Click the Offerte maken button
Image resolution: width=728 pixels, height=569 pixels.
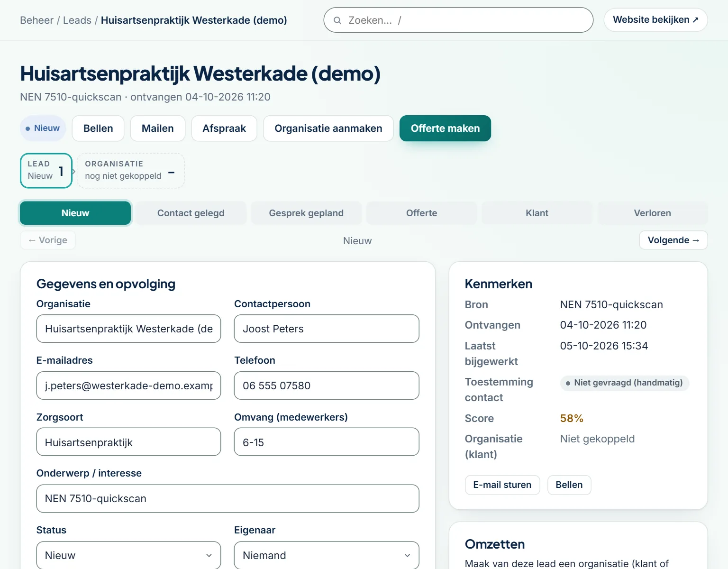[x=445, y=128]
